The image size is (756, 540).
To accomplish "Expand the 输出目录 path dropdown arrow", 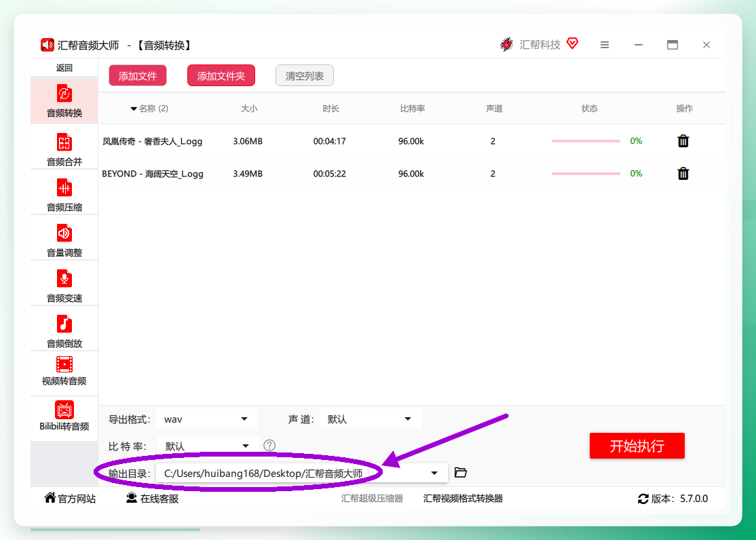I will (434, 473).
